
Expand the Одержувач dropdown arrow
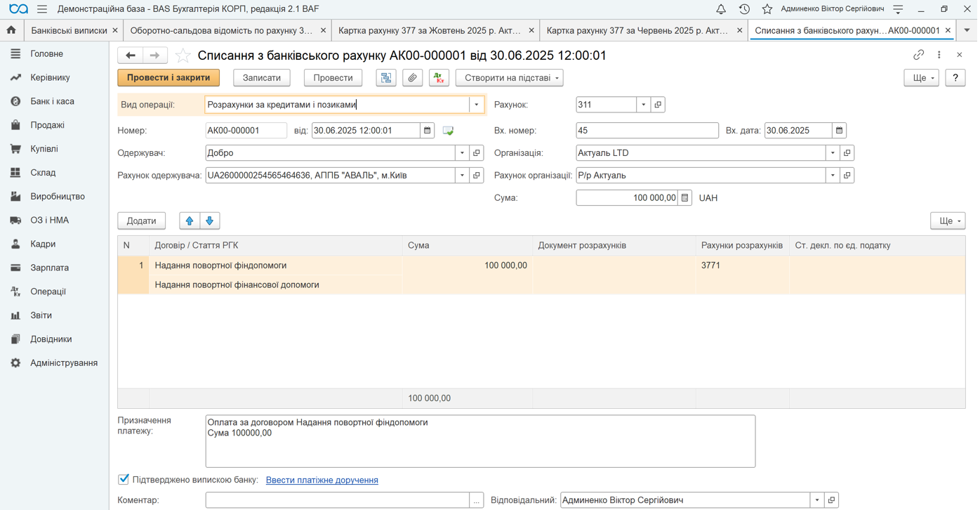pyautogui.click(x=462, y=153)
